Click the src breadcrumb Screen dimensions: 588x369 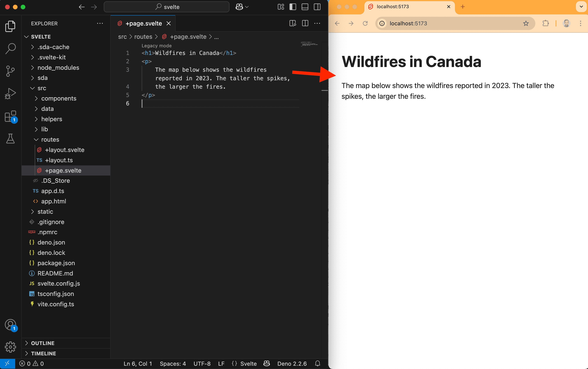point(122,37)
